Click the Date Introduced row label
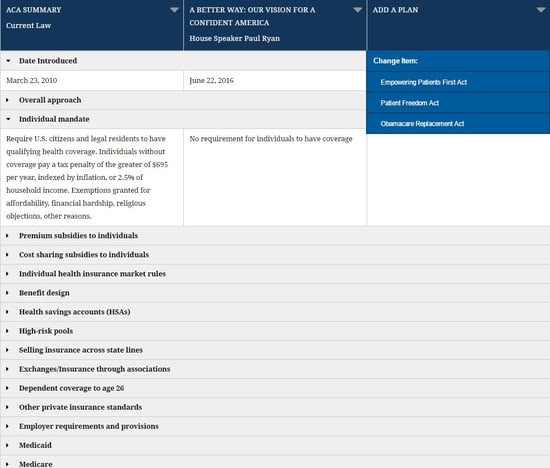The width and height of the screenshot is (550, 468). point(48,61)
